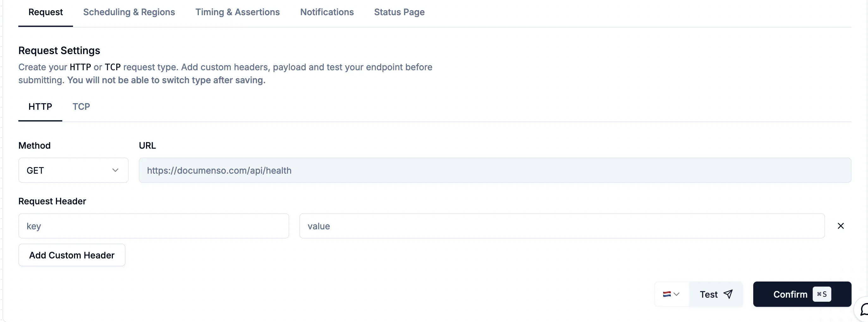868x322 pixels.
Task: Select the Notifications tab
Action: point(327,12)
